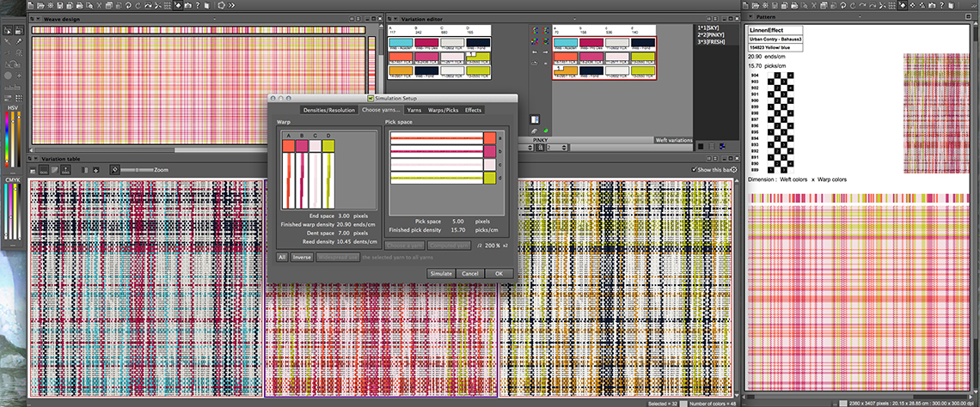Click the Inverse button
Screen dimensions: 980x407
click(x=303, y=258)
